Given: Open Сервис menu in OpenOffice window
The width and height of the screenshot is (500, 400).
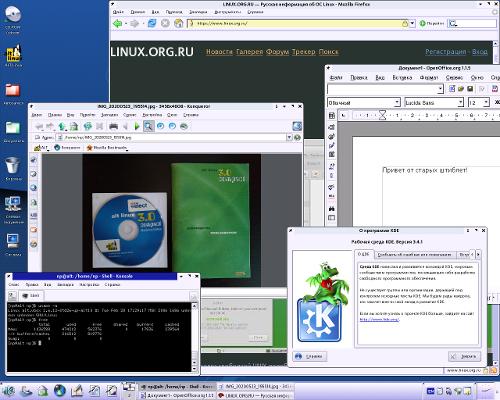Looking at the screenshot, I should 454,77.
